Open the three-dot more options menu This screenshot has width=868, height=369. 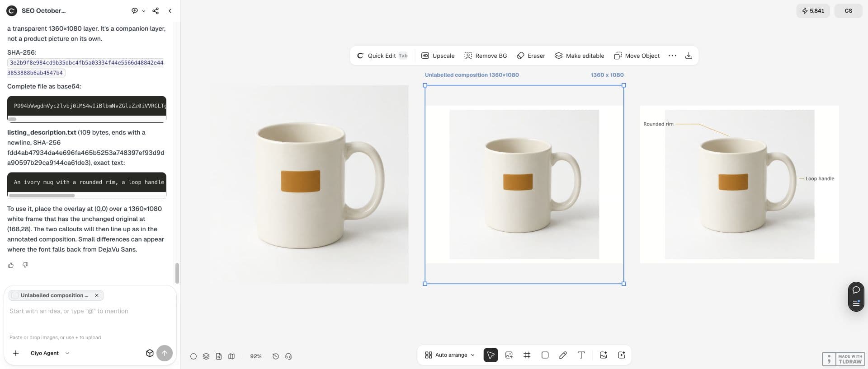672,56
